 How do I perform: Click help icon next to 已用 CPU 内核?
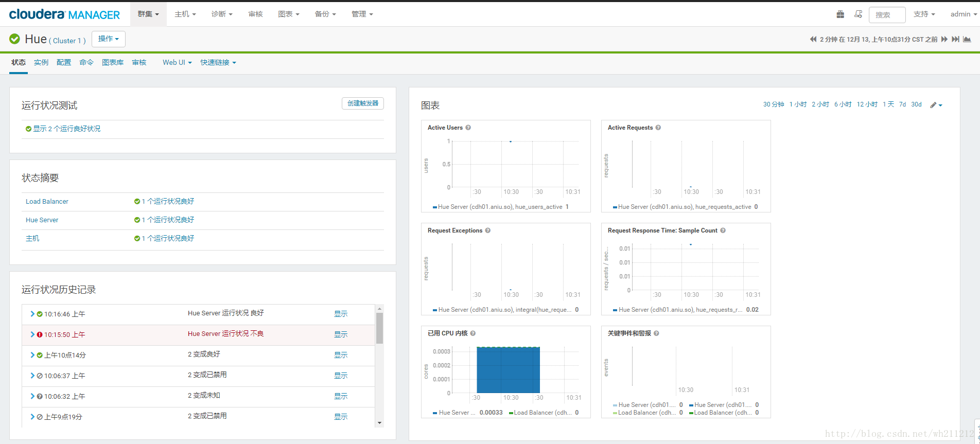pyautogui.click(x=473, y=333)
